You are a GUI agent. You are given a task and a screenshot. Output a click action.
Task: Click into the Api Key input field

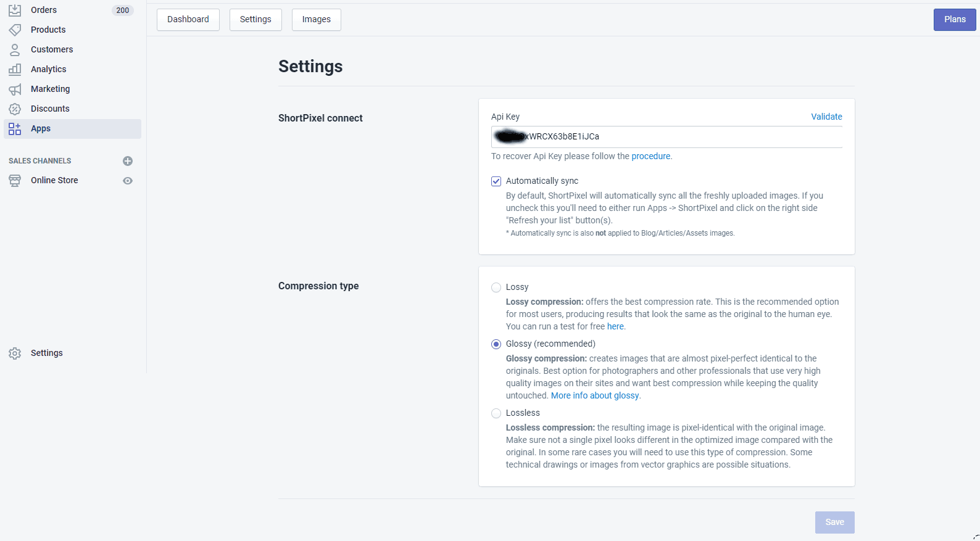(666, 137)
